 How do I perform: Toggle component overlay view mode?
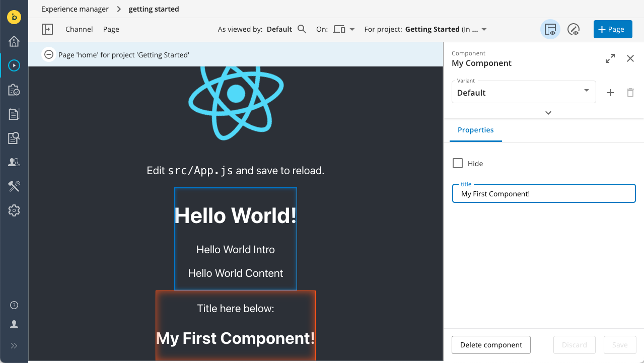pos(550,30)
